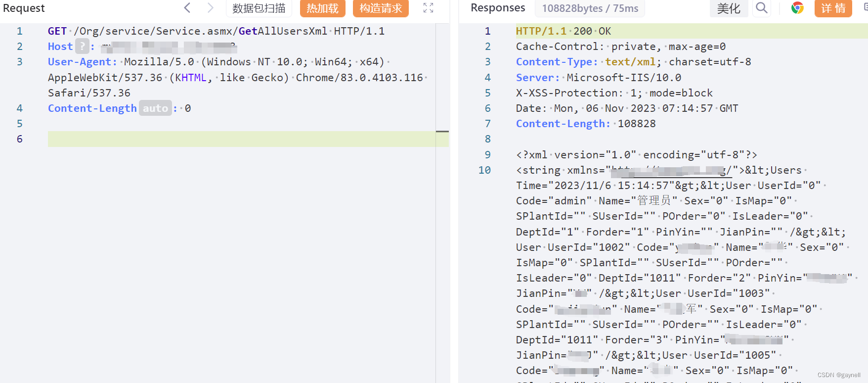Click the Host header question mark badge
The image size is (868, 383).
(82, 47)
